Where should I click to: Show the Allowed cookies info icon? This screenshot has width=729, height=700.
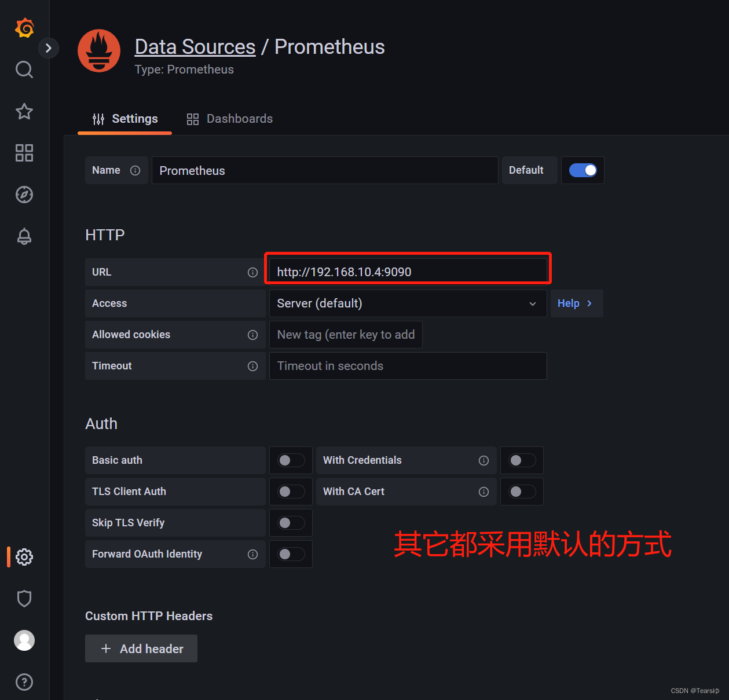point(252,335)
